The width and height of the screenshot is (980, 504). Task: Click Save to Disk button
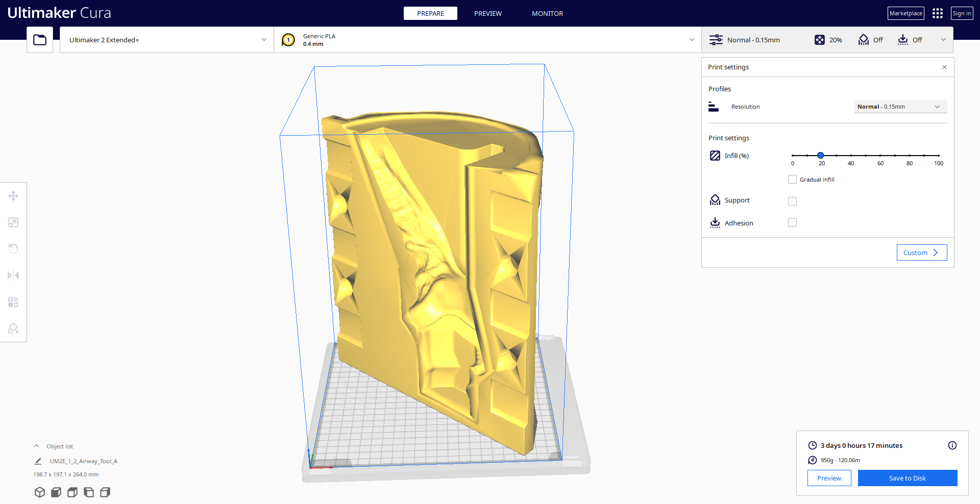tap(908, 478)
